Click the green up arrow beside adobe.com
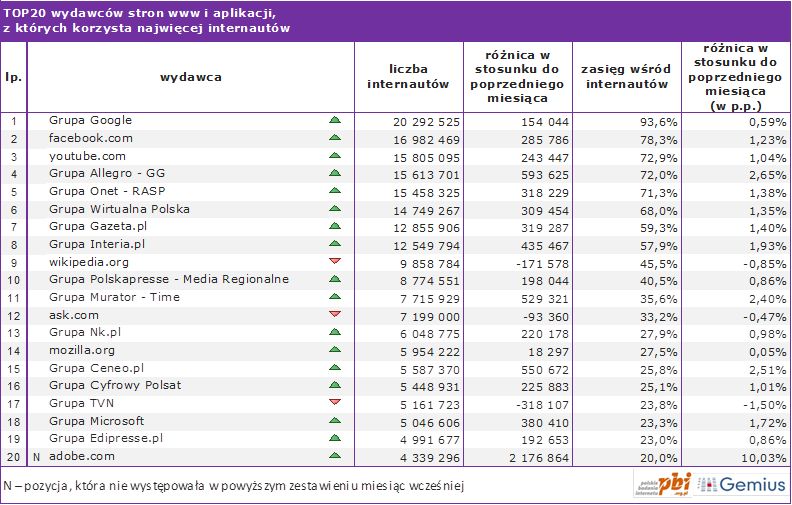The height and width of the screenshot is (505, 792). [335, 455]
